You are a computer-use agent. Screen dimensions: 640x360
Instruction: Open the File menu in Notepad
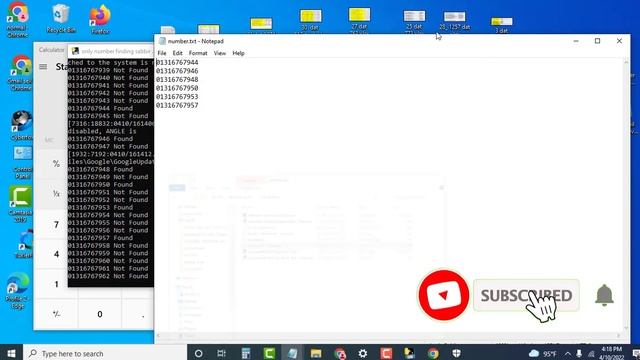pyautogui.click(x=162, y=53)
